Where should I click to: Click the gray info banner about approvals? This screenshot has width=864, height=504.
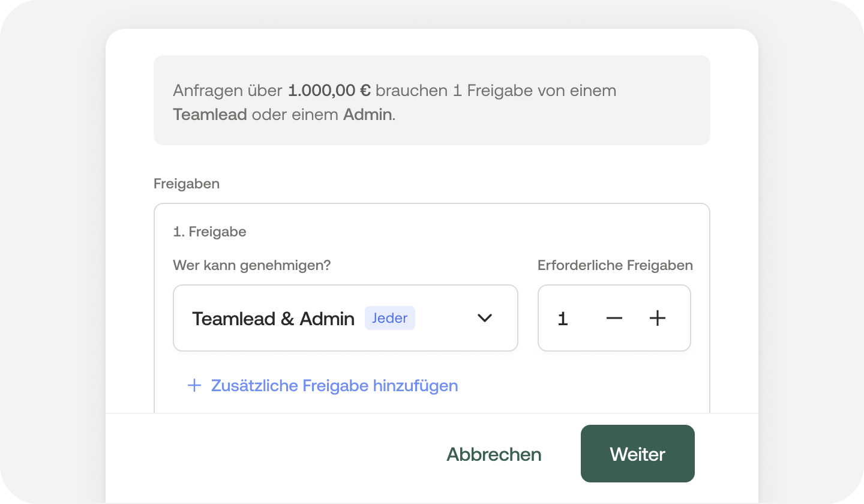click(432, 100)
